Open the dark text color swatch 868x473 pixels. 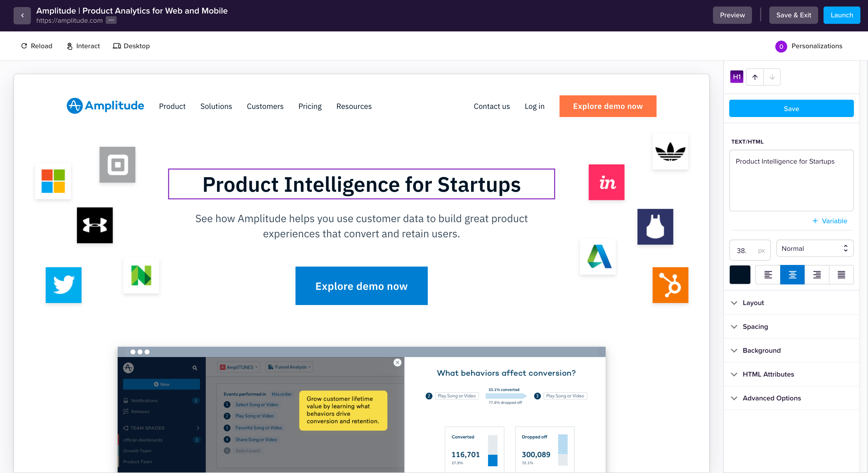(740, 275)
